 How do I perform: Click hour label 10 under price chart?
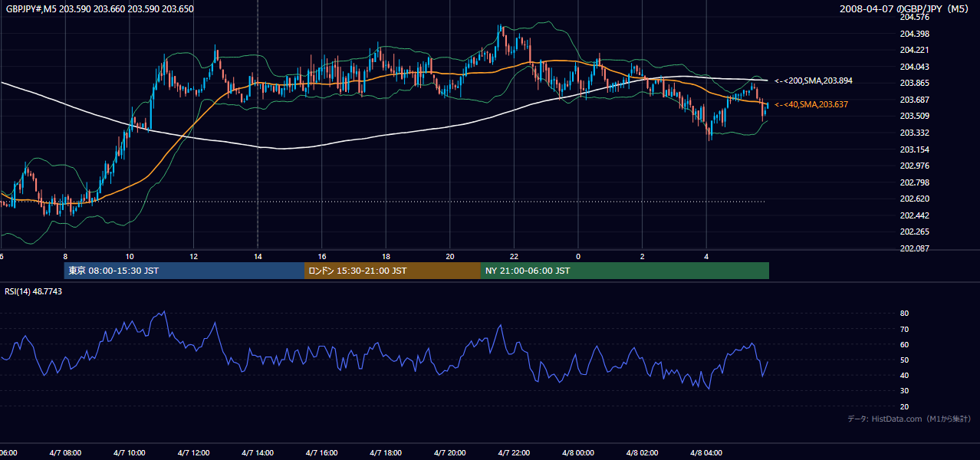[130, 257]
